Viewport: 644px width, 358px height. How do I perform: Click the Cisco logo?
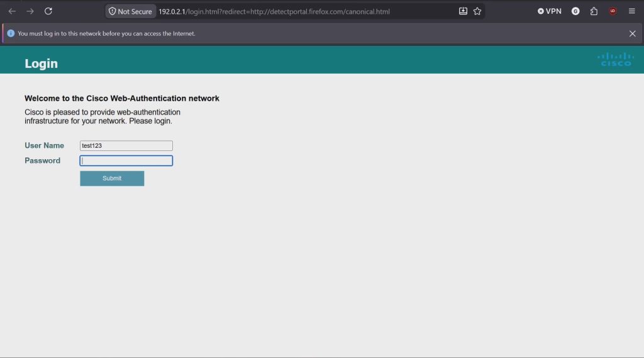pyautogui.click(x=615, y=60)
